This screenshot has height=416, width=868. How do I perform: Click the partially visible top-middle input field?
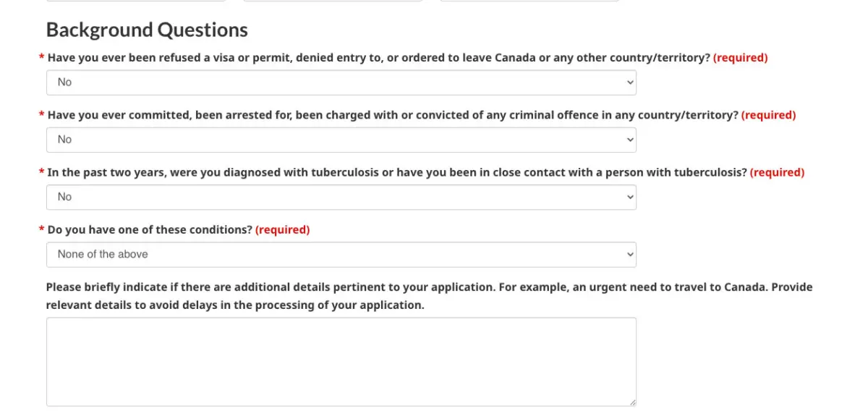[333, 1]
